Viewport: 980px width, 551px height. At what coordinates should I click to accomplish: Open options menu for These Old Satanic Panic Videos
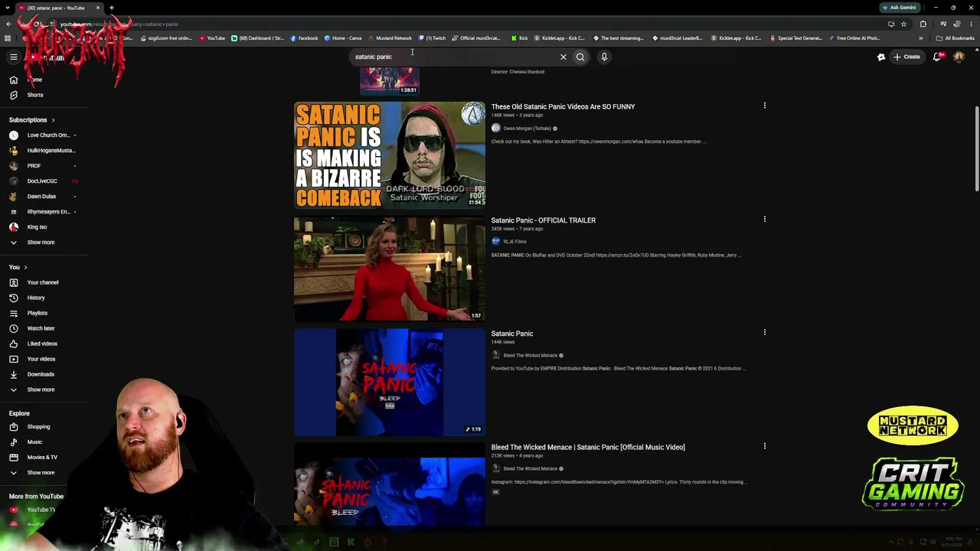[x=764, y=106]
